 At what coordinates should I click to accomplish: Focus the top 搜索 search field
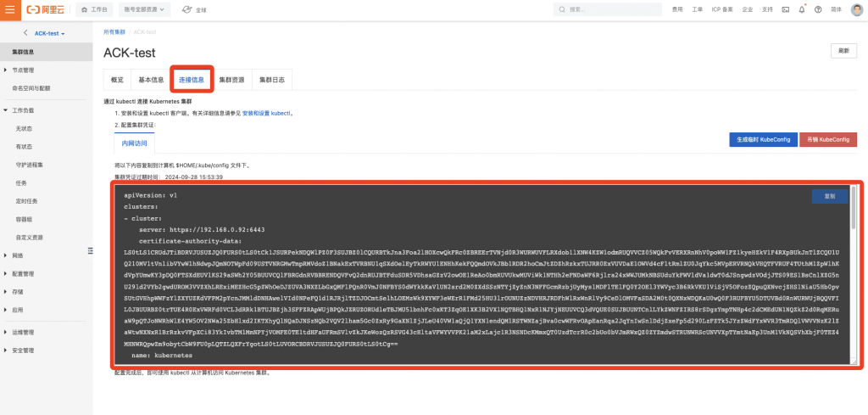607,9
